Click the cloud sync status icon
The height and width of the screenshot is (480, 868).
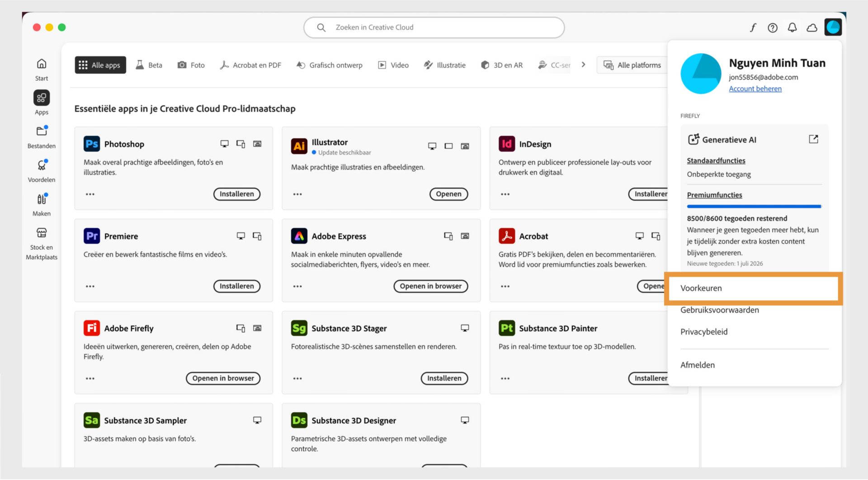(x=812, y=28)
